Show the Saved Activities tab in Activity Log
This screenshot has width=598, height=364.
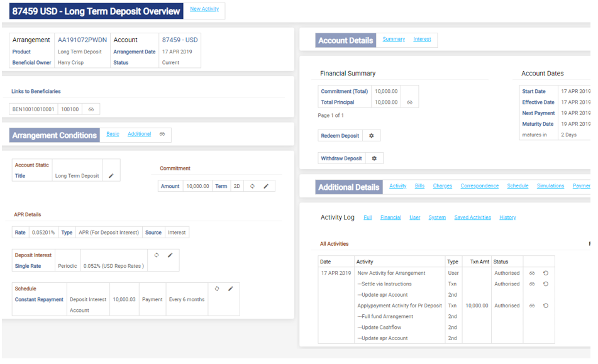pyautogui.click(x=472, y=218)
